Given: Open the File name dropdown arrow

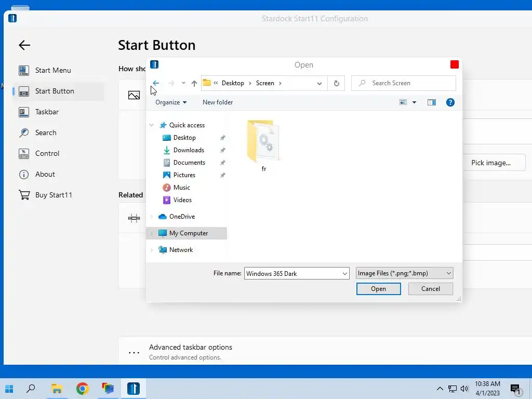Looking at the screenshot, I should coord(345,273).
